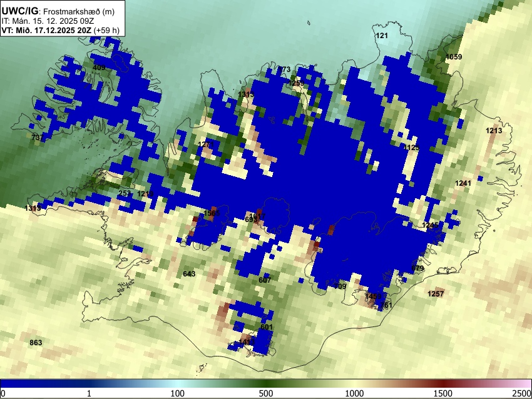The height and width of the screenshot is (399, 532).
Task: Click the '1000' label on the color scale
Action: 354,393
